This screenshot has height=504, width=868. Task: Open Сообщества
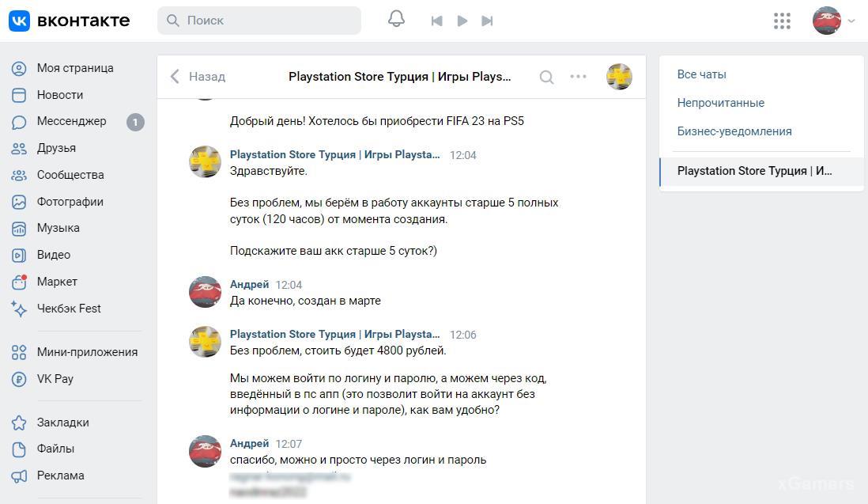pyautogui.click(x=70, y=175)
